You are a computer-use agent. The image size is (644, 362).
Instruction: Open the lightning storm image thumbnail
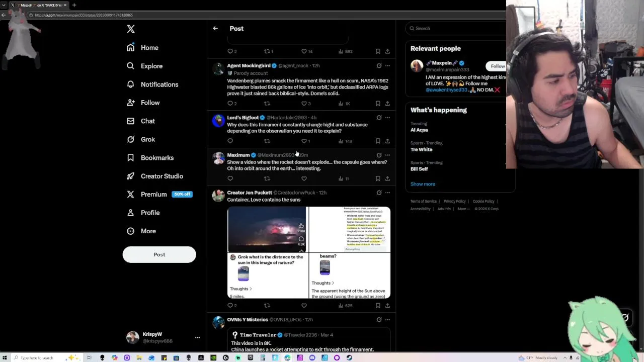(267, 229)
